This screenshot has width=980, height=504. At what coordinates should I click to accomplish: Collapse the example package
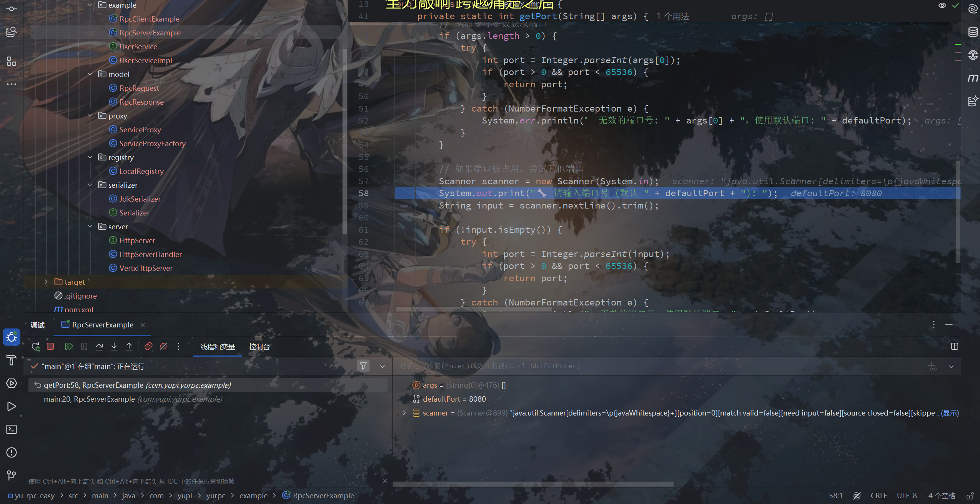[90, 5]
